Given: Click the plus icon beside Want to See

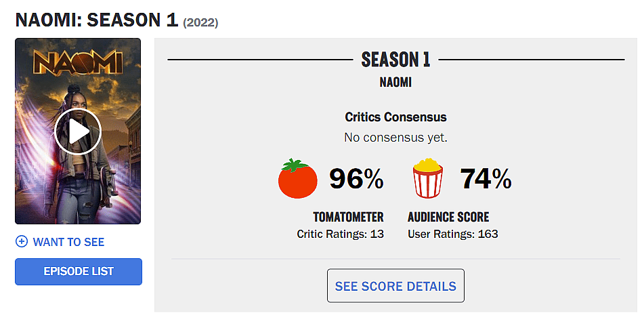Looking at the screenshot, I should 22,242.
